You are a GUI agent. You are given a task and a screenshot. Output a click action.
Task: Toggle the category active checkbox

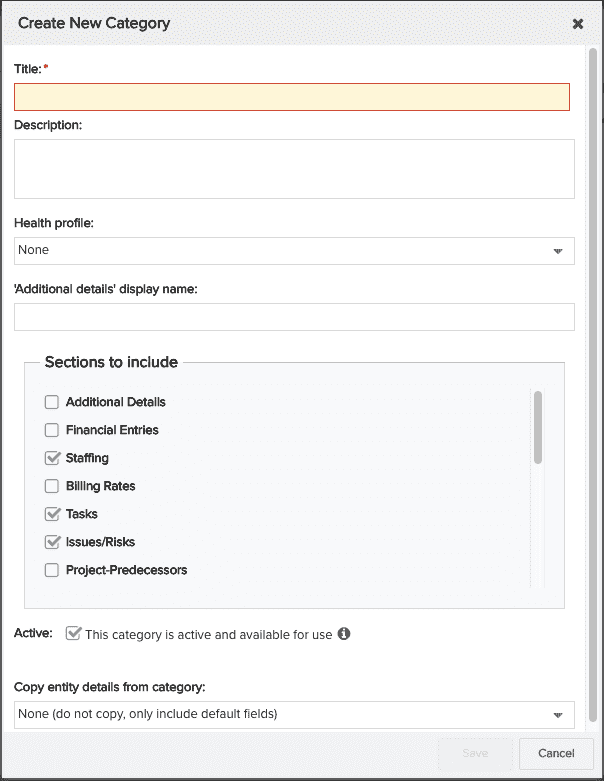point(73,634)
